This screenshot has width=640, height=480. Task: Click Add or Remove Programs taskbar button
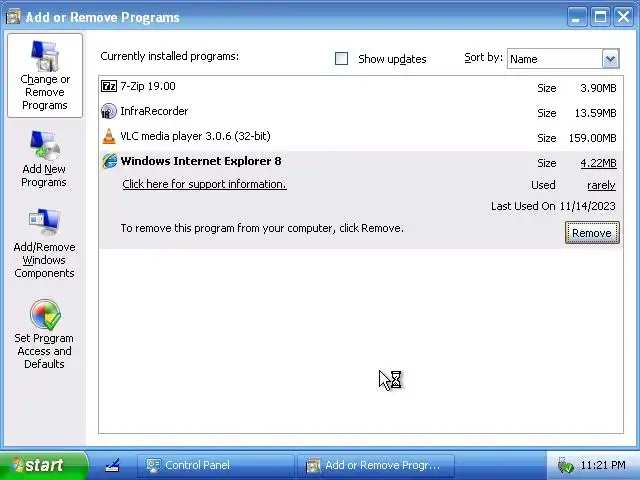(376, 465)
